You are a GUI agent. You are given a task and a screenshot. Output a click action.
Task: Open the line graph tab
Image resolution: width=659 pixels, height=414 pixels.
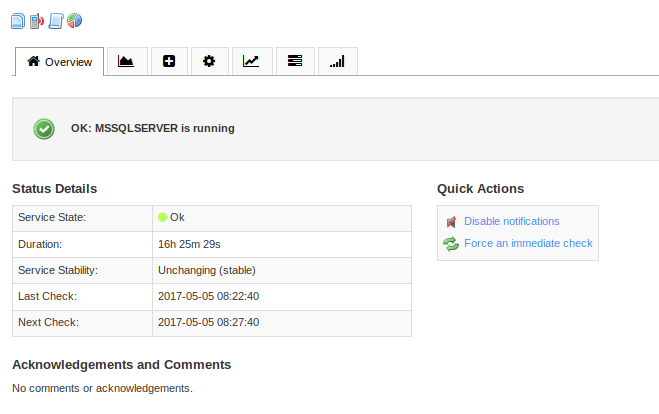coord(251,61)
